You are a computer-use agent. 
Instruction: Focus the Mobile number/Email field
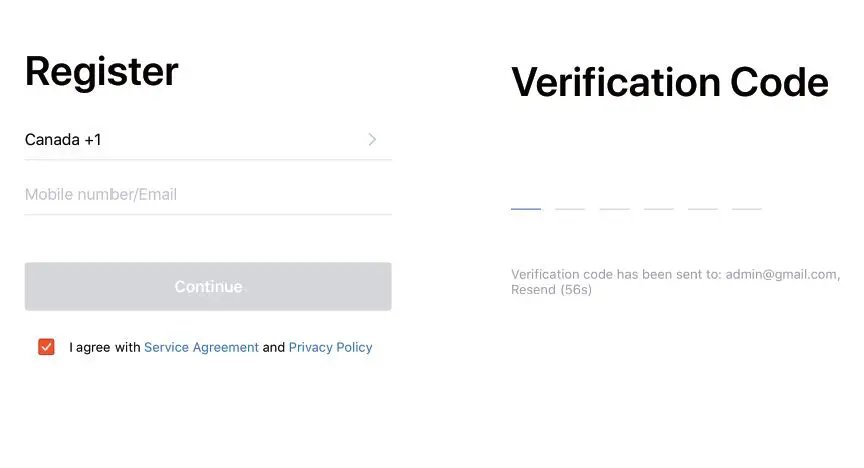click(207, 194)
